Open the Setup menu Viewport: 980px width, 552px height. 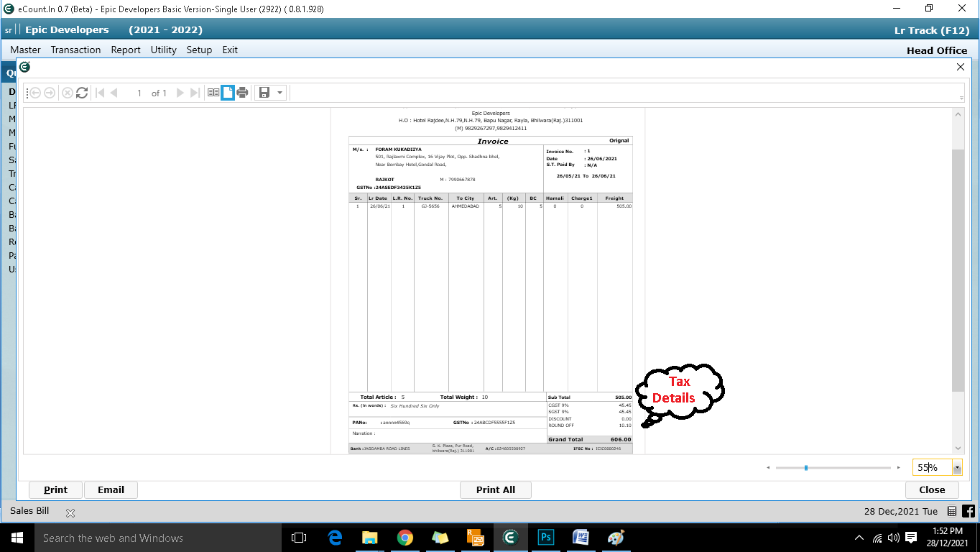coord(199,50)
